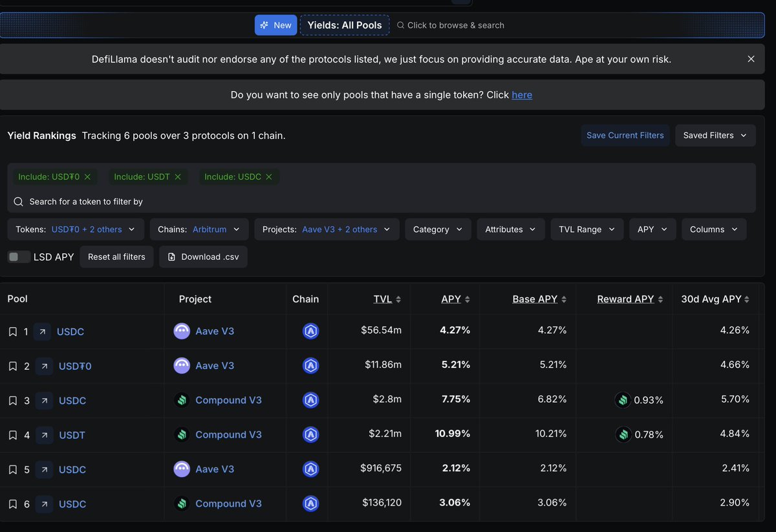Click Compound reward icon beside 0.78%

[x=623, y=434]
